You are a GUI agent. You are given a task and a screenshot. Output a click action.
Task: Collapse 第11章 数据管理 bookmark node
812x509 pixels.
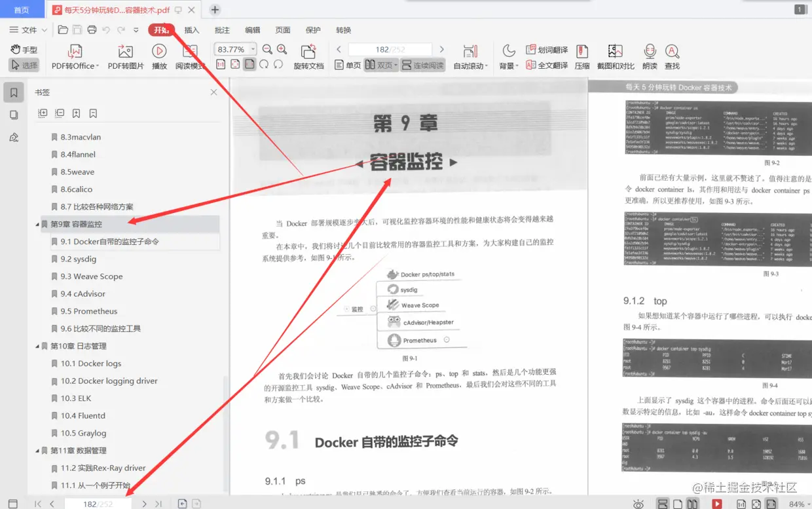coord(37,451)
